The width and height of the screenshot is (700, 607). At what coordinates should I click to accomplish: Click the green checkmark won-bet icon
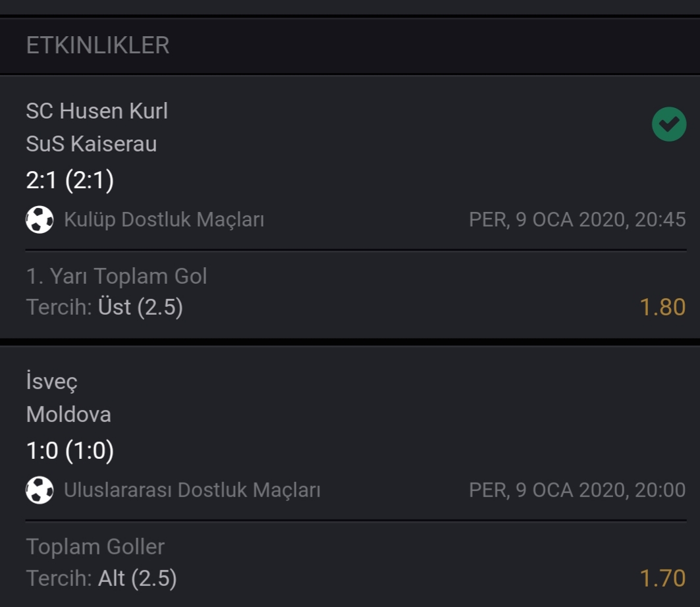tap(669, 124)
